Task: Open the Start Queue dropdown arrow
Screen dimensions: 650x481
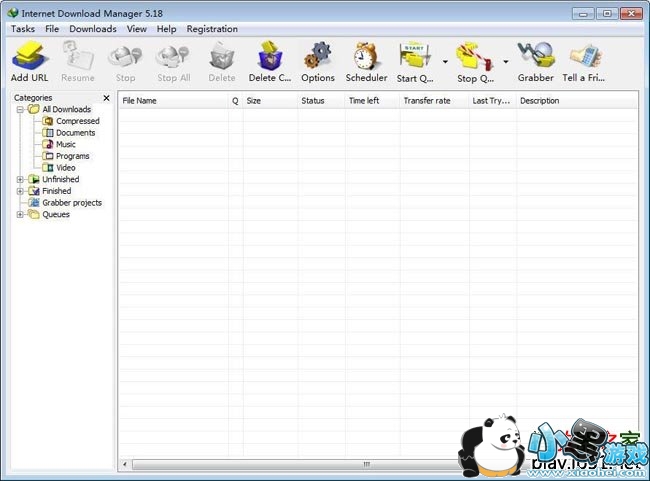Action: tap(445, 62)
